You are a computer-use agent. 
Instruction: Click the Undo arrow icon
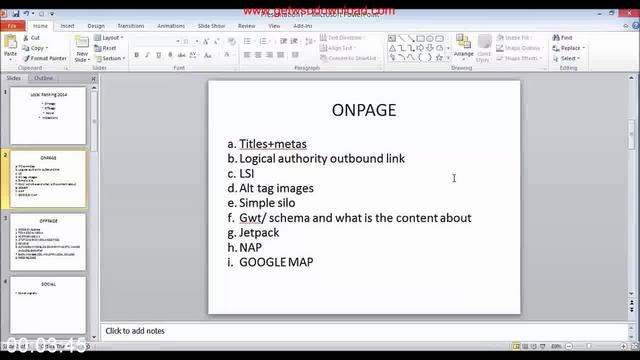(27, 14)
